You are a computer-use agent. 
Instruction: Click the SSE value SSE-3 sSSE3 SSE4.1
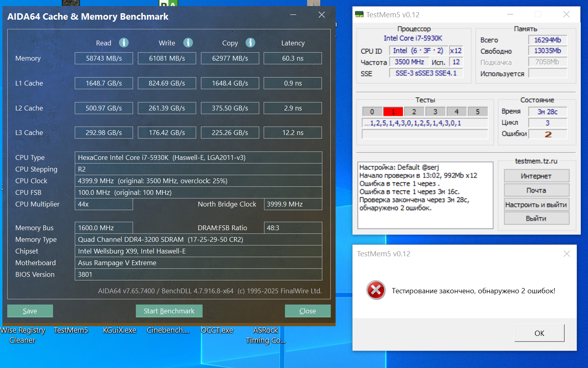426,73
